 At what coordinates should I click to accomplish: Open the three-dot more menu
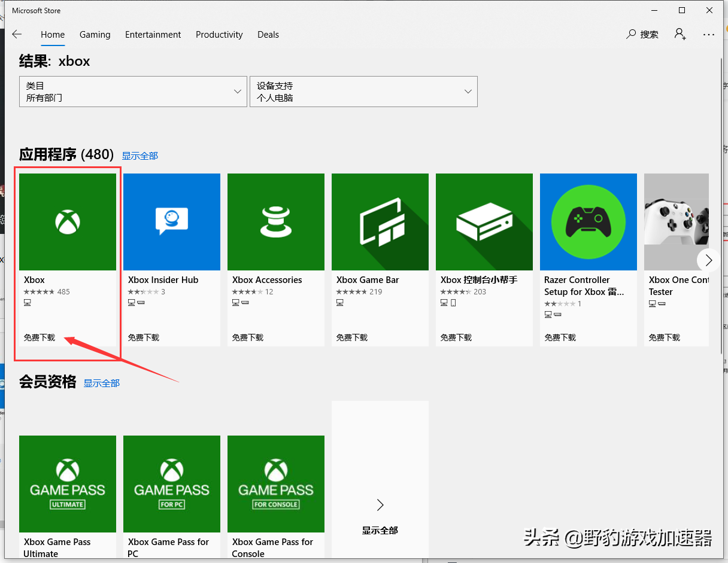coord(709,35)
